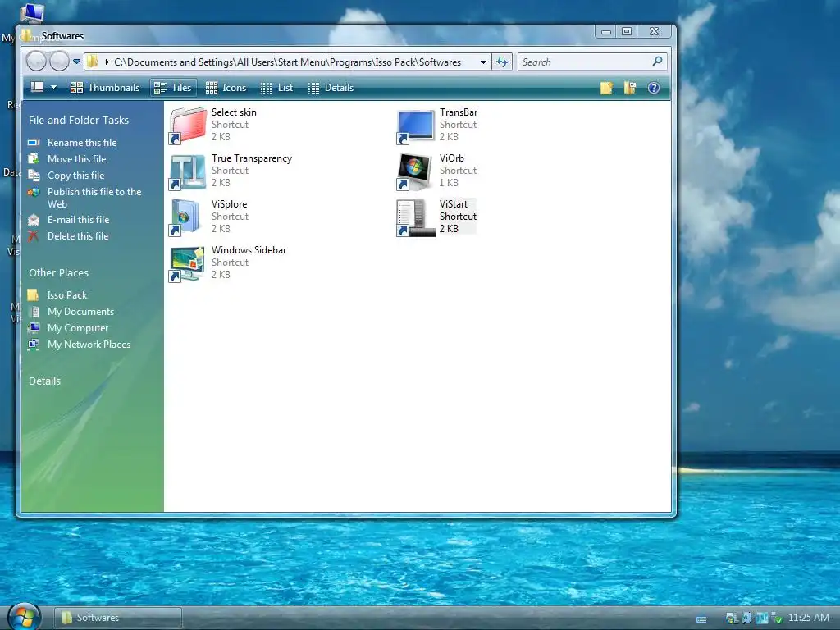Click the red Delete X icon
Screen dimensions: 840x630
[33, 236]
